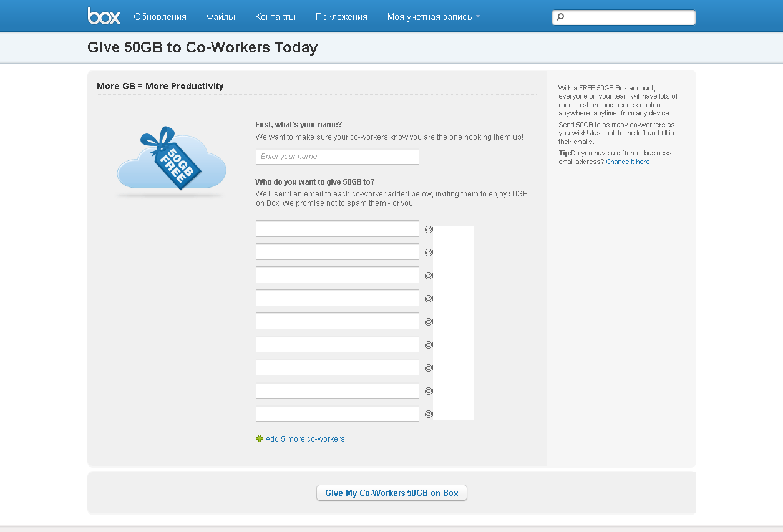Focus the Enter your name field
This screenshot has width=783, height=532.
click(337, 157)
